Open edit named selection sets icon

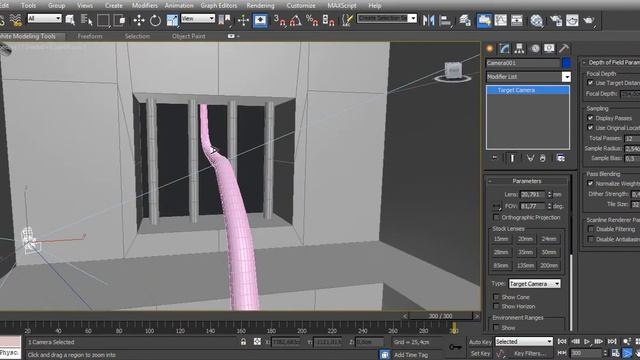(347, 20)
